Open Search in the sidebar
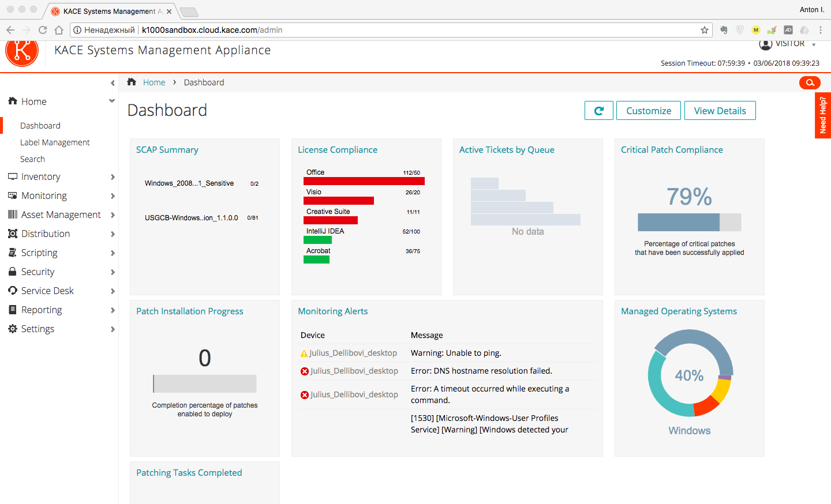Screen dimensions: 831x504 [x=32, y=159]
